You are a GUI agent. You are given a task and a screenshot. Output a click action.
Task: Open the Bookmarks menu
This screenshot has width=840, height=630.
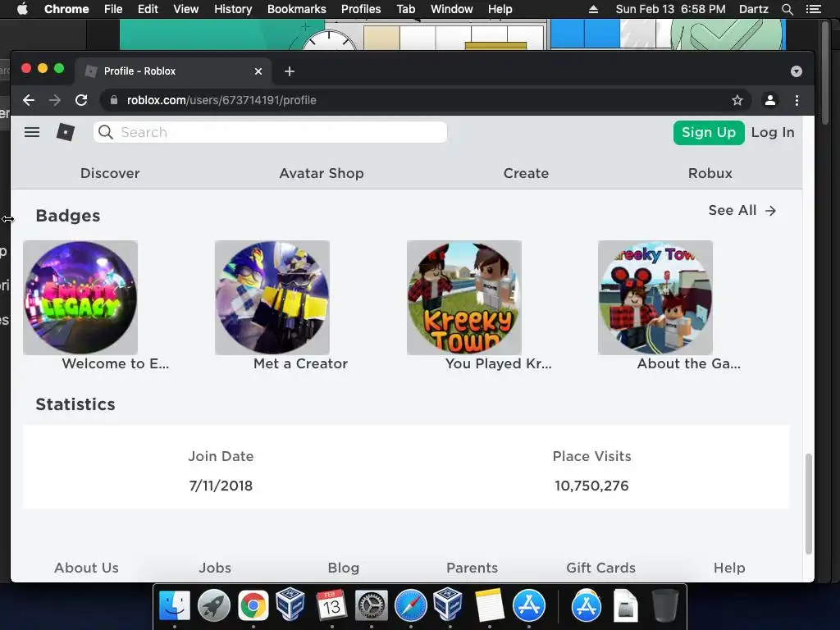pyautogui.click(x=297, y=9)
